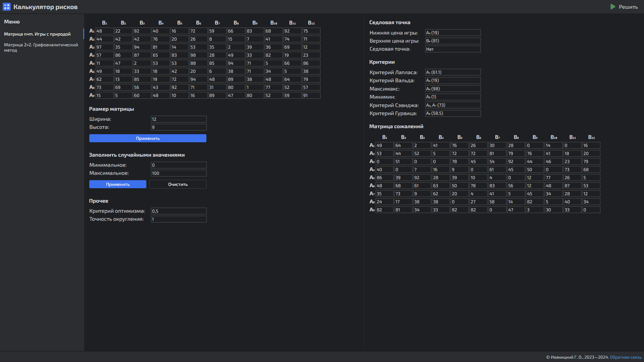The width and height of the screenshot is (644, 362).
Task: Open the Обратная связь link
Action: point(626,357)
